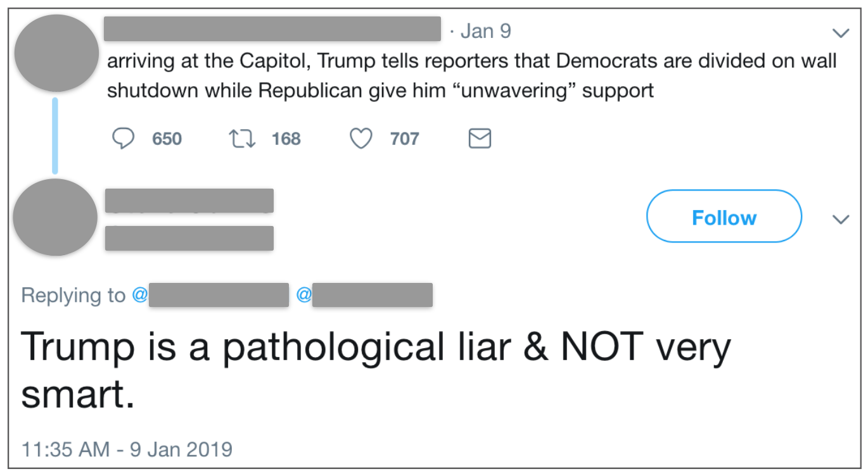Retweet the tweet about Trump at the Capitol

[x=241, y=139]
